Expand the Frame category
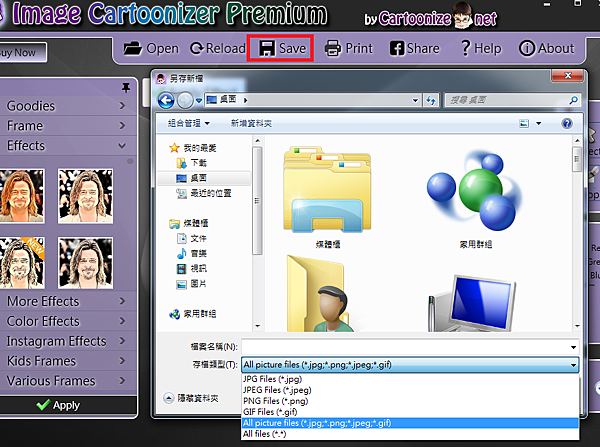The height and width of the screenshot is (447, 600). (x=68, y=126)
